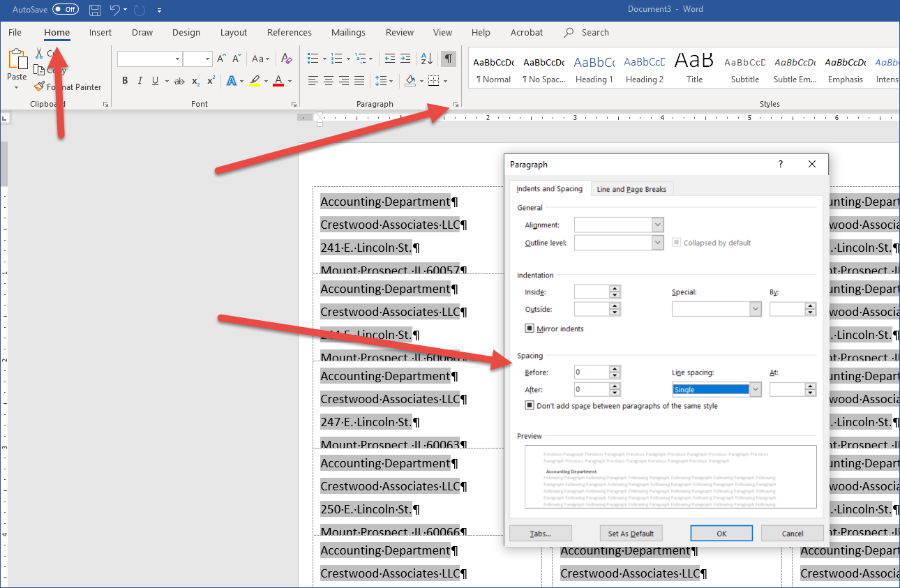Click the Cancel button in Paragraph dialog
900x588 pixels.
pyautogui.click(x=793, y=534)
